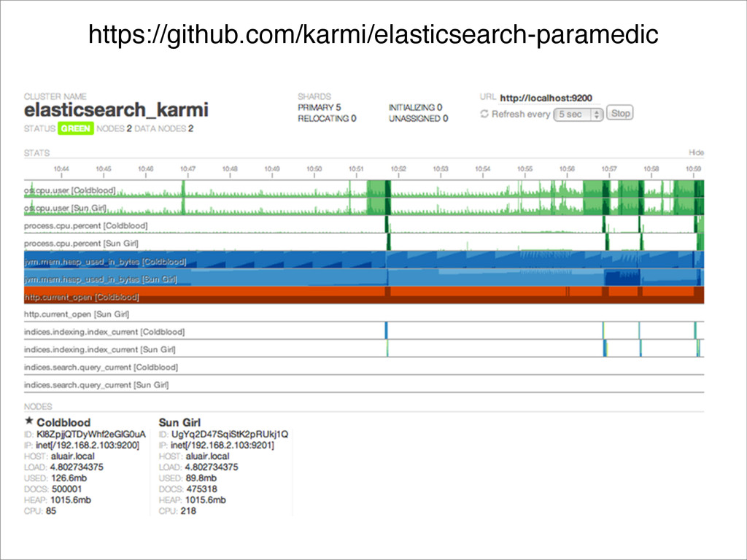Click Coldblood USED value 126.6mb
The width and height of the screenshot is (747, 560).
pyautogui.click(x=69, y=478)
